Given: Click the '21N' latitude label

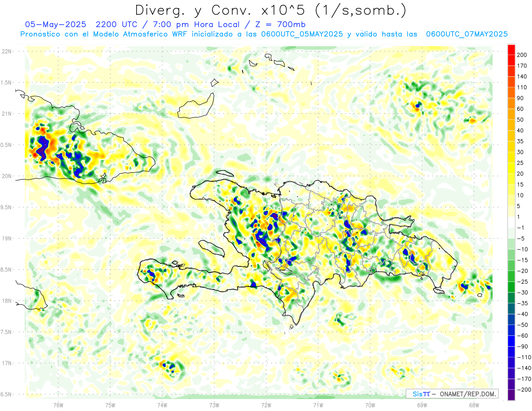Looking at the screenshot, I should coord(6,114).
